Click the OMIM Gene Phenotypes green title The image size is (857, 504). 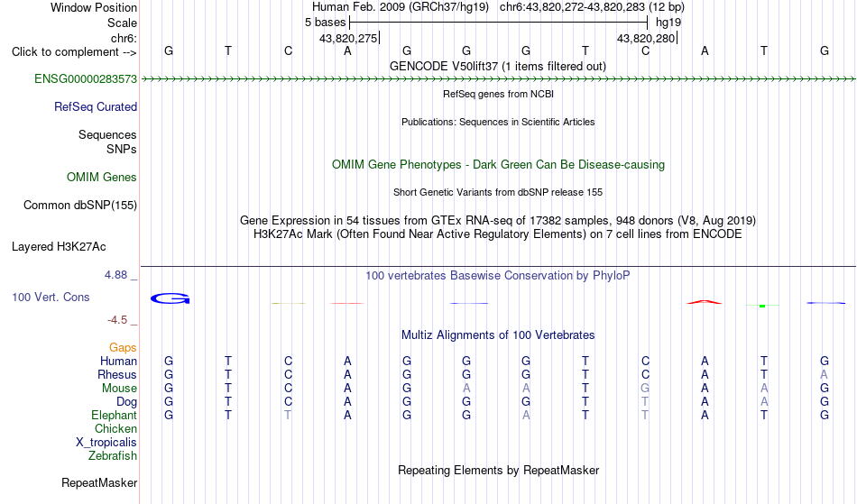[x=498, y=164]
